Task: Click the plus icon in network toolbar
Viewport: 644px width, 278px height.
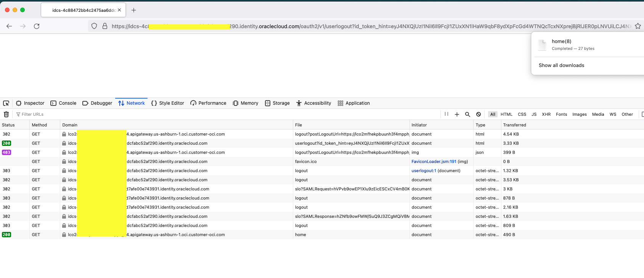Action: 457,114
